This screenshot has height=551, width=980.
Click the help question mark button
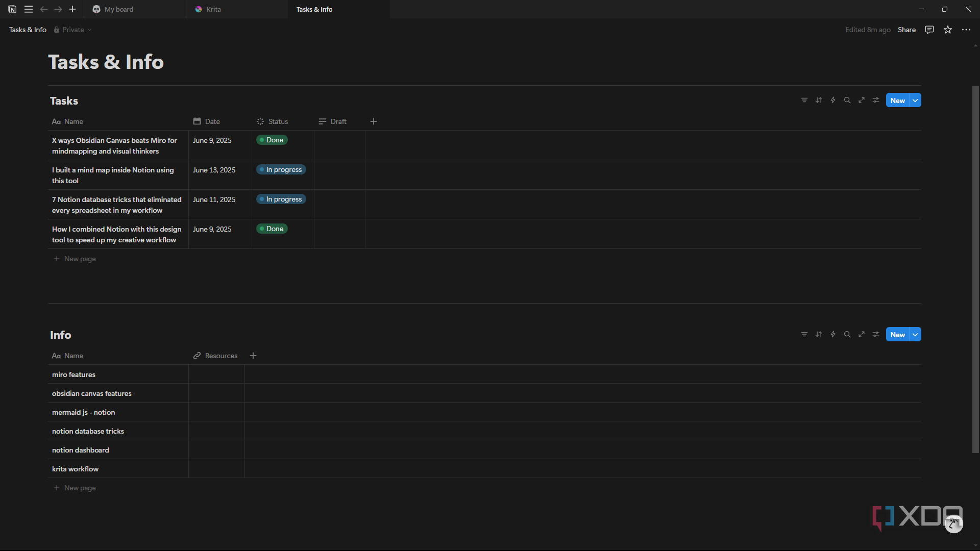pos(953,523)
